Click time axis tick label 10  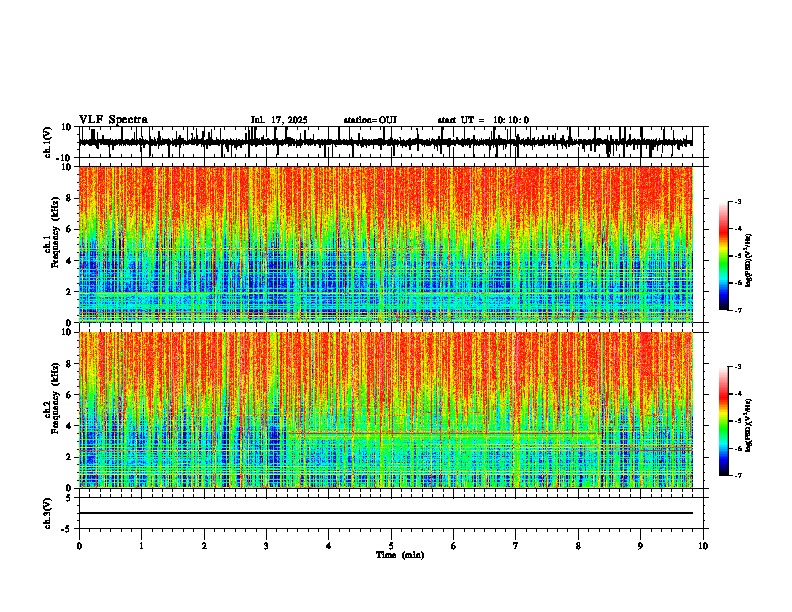[x=703, y=546]
